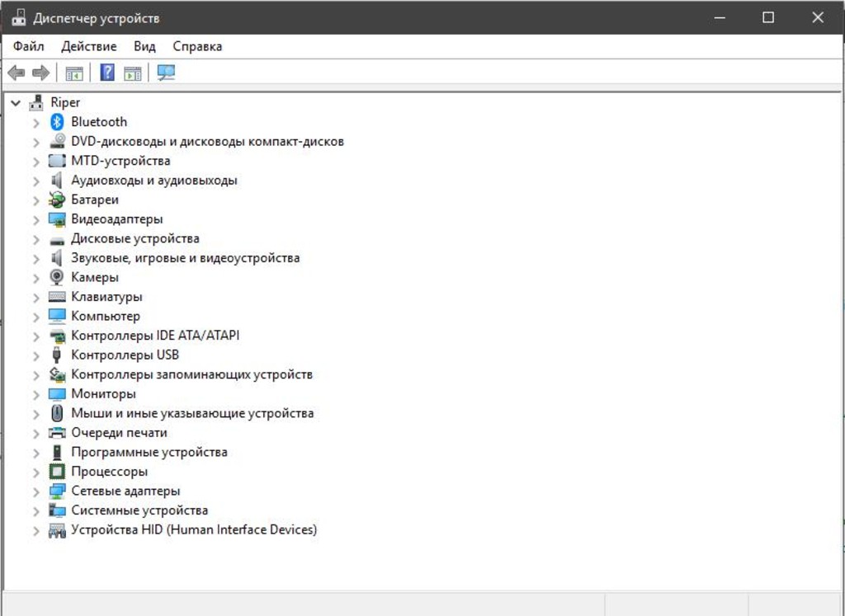The image size is (845, 616).
Task: Expand the Компьютер node chevron
Action: point(36,317)
